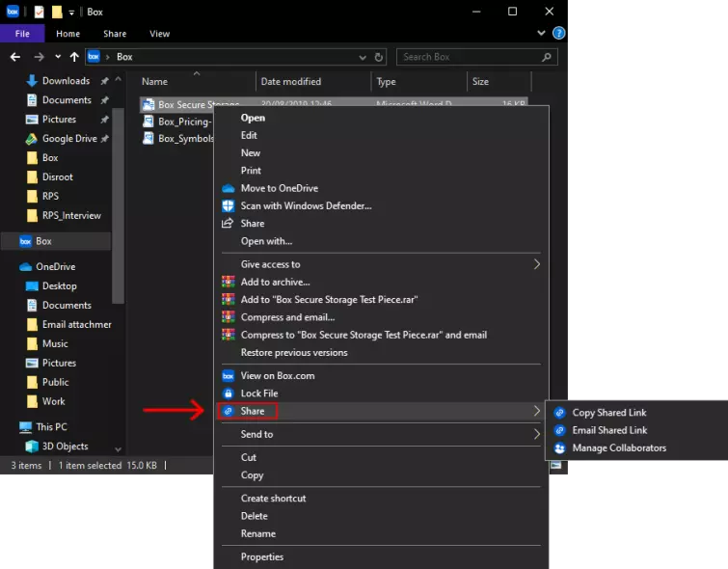The width and height of the screenshot is (728, 569).
Task: Open pinned Pictures in Quick access
Action: [x=59, y=120]
